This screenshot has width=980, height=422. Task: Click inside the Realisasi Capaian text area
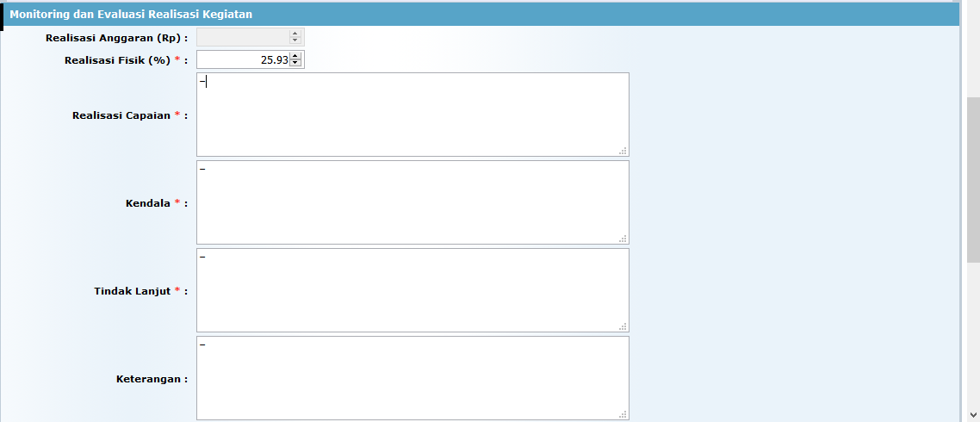pos(412,115)
